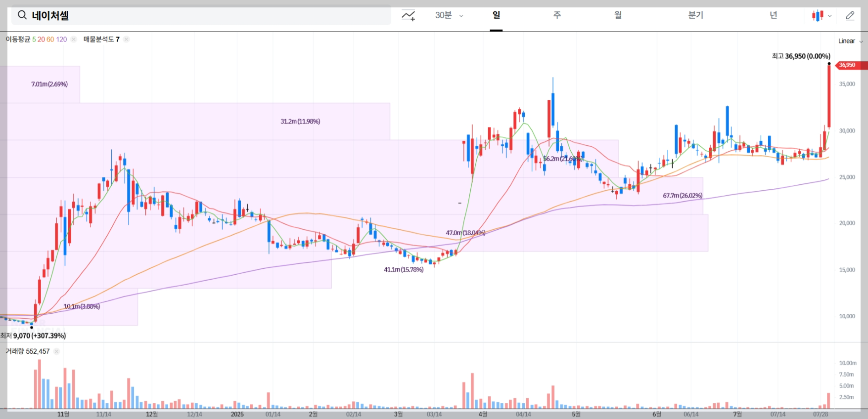Remove the 매물분석도 indicator
Image resolution: width=868 pixels, height=419 pixels.
127,39
